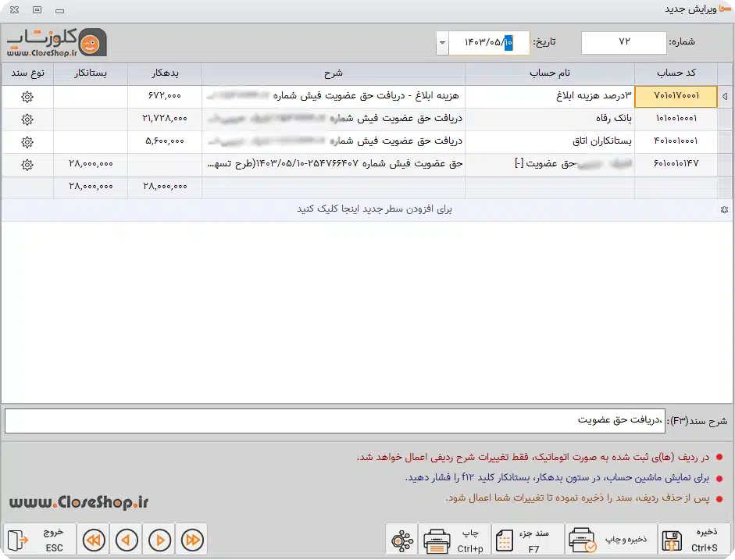Click the چاپ Ctrl+P print button
Image resolution: width=735 pixels, height=560 pixels.
coord(455,540)
